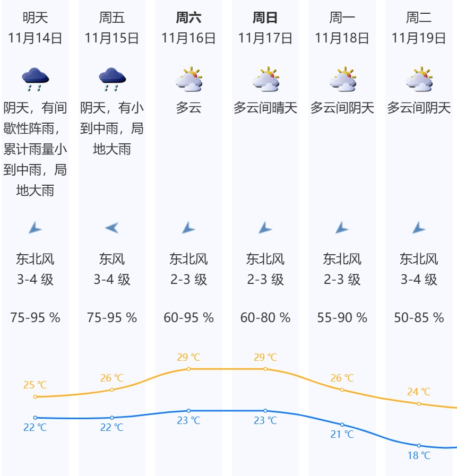Click the partly cloudy icon for 周六
457x476 pixels.
click(189, 80)
